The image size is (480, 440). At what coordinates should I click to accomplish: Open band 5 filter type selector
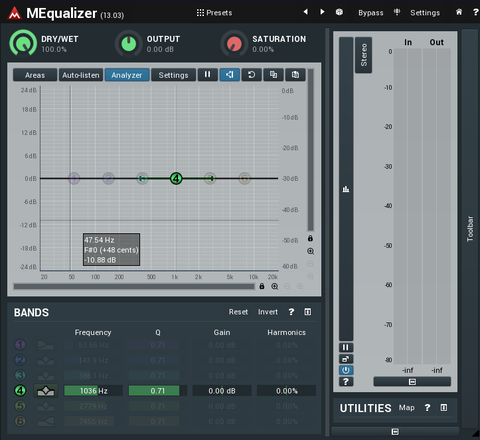(x=46, y=406)
